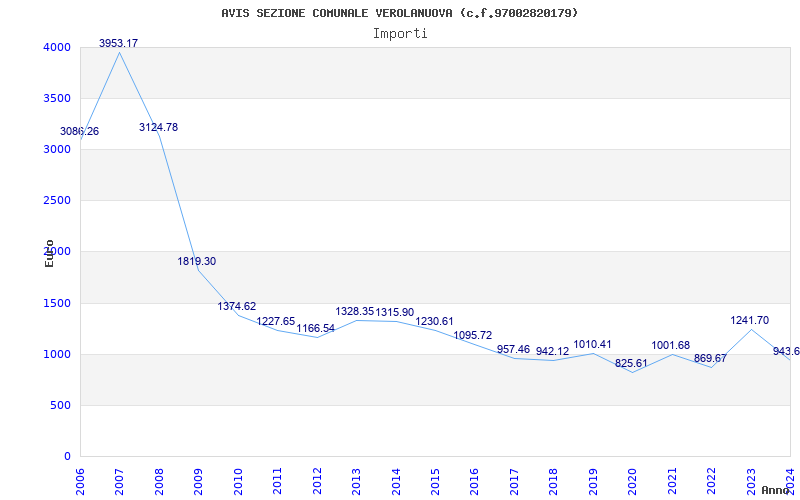Screen dimensions: 800x500
Task: Click the 1227.65 data label
Action: pos(276,321)
